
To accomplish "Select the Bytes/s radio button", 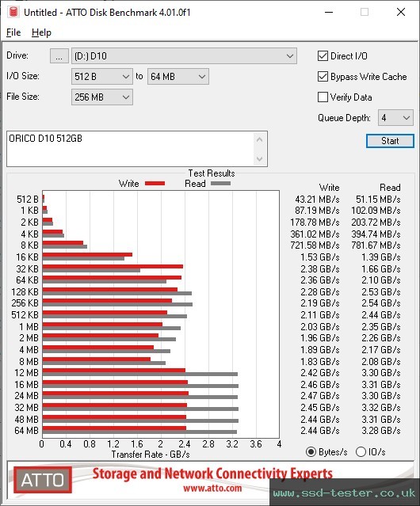I will (311, 452).
